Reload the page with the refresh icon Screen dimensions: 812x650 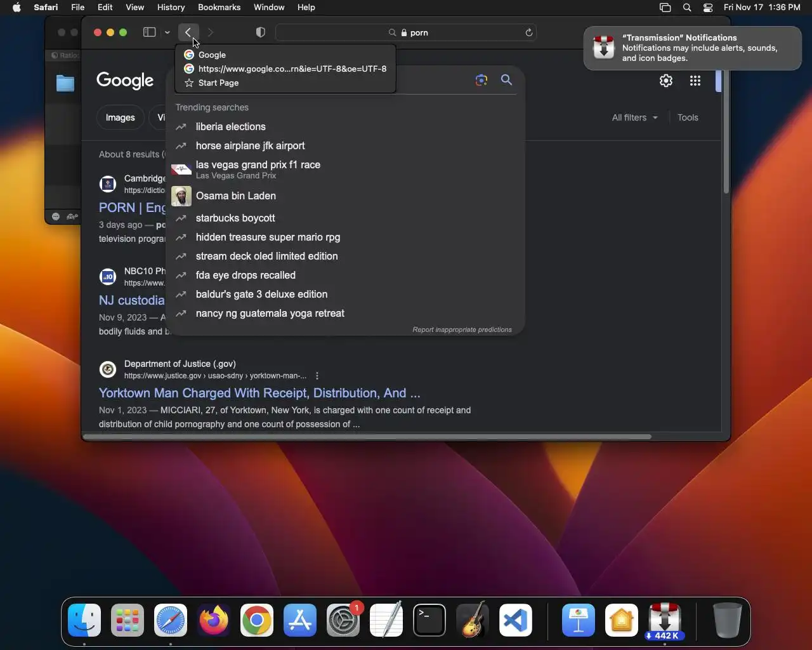click(x=528, y=32)
